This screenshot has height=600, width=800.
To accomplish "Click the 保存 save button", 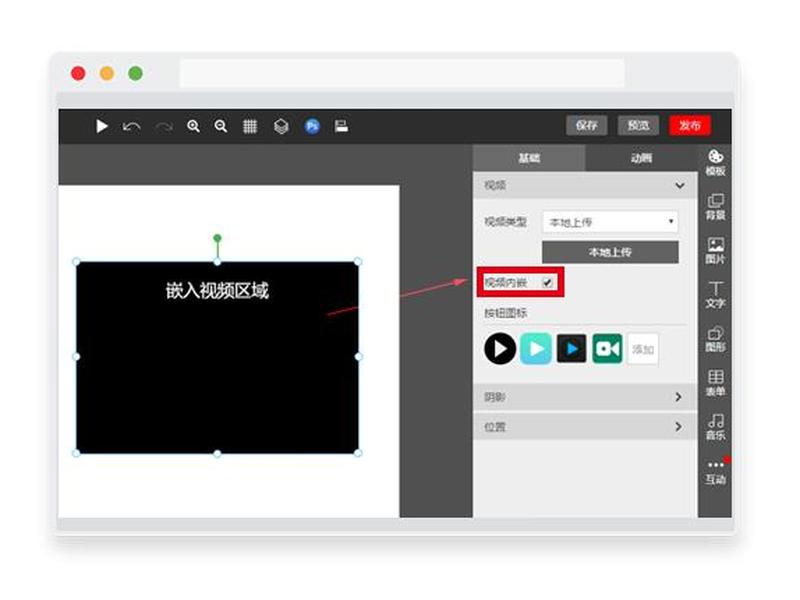I will click(x=587, y=126).
